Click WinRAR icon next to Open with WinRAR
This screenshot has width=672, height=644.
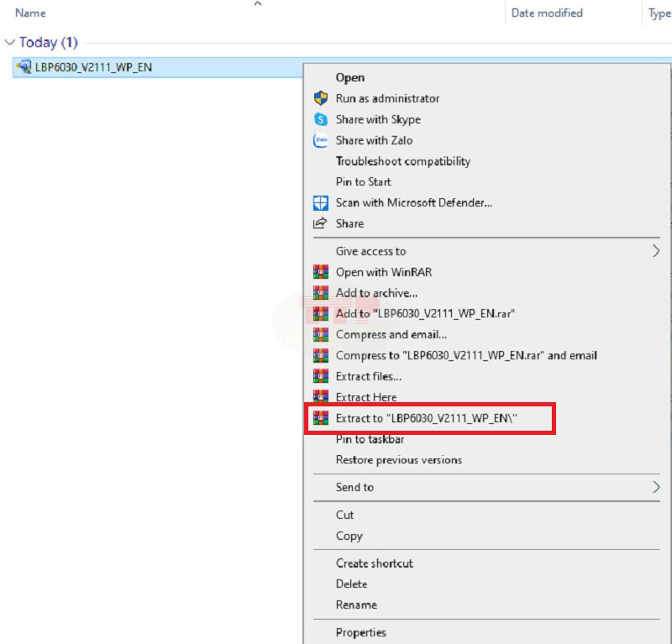pos(320,272)
